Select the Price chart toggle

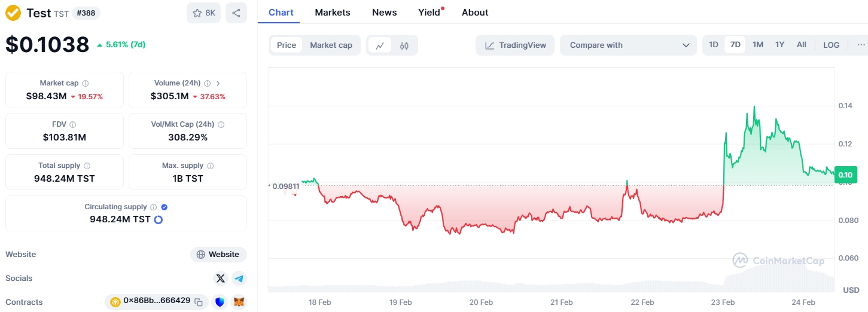point(287,45)
